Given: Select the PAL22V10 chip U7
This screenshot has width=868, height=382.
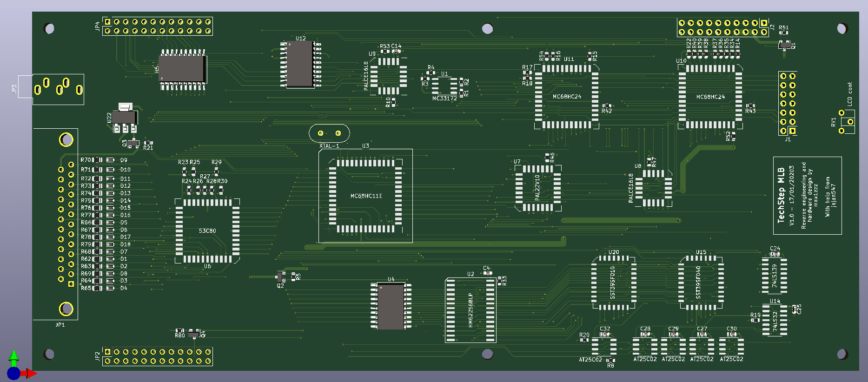Looking at the screenshot, I should (538, 188).
